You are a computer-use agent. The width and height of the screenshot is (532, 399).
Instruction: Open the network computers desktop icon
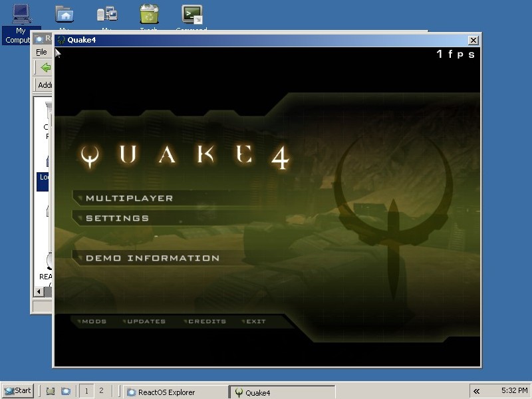pos(107,15)
